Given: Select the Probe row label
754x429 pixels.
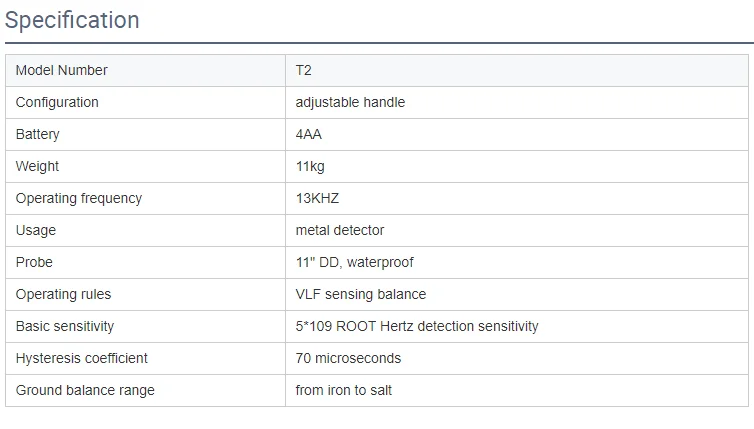Looking at the screenshot, I should pyautogui.click(x=34, y=262).
